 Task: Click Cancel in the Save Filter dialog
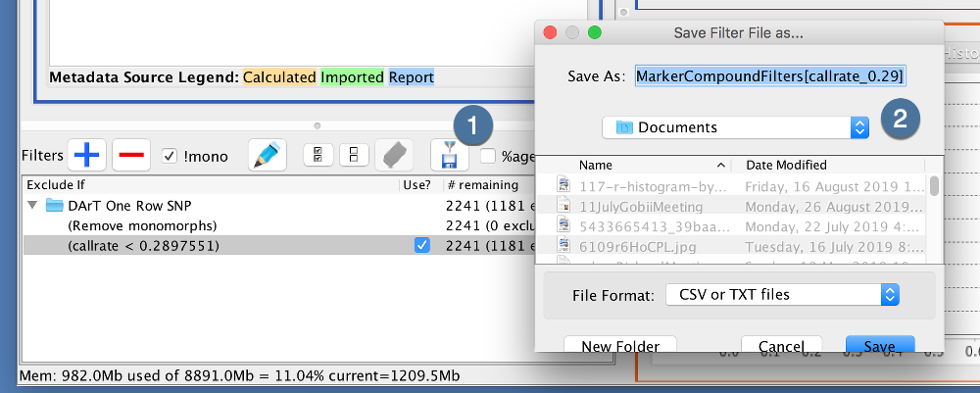(781, 345)
